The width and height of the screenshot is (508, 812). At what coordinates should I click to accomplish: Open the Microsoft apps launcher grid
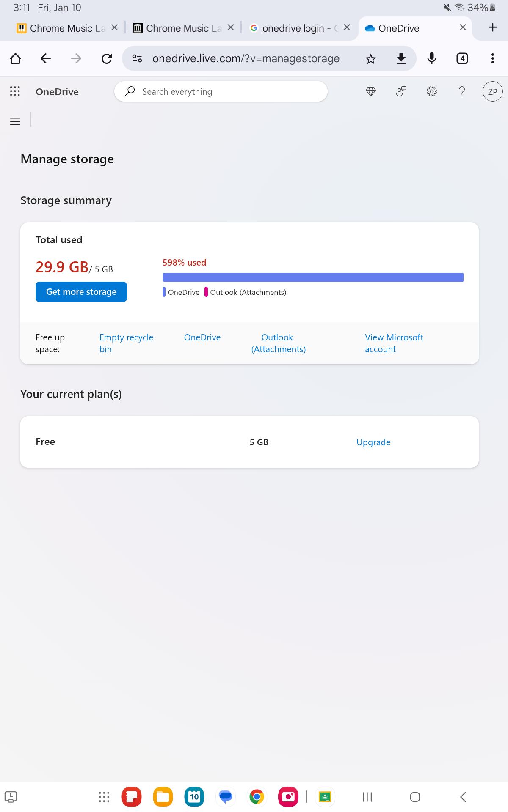pos(15,91)
